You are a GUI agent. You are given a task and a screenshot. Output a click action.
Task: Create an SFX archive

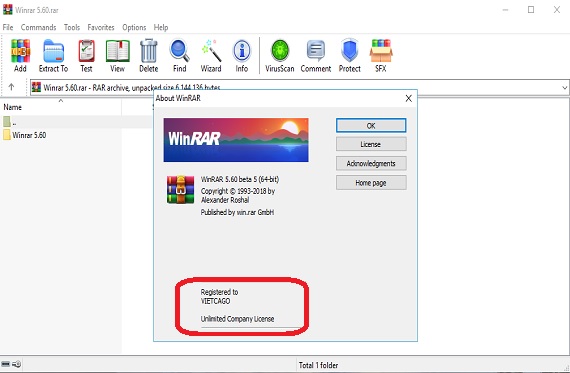381,56
